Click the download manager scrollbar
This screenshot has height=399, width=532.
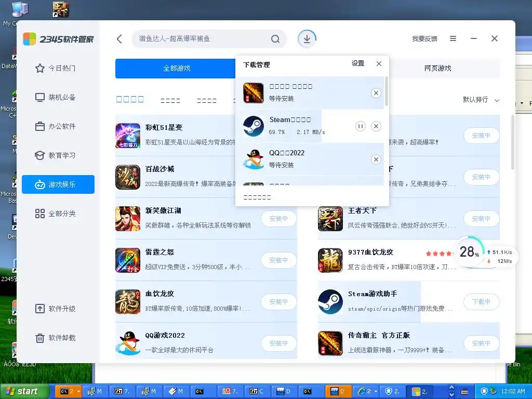386,91
